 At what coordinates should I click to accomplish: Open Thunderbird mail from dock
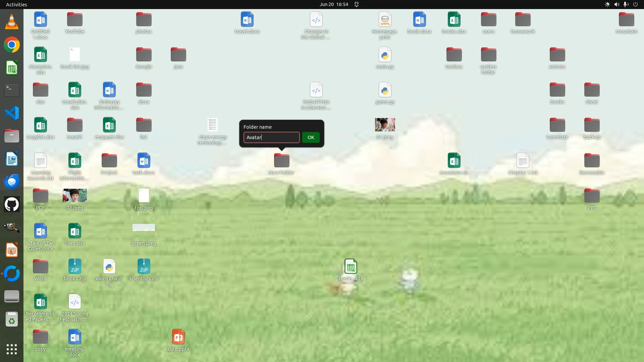coord(12,181)
